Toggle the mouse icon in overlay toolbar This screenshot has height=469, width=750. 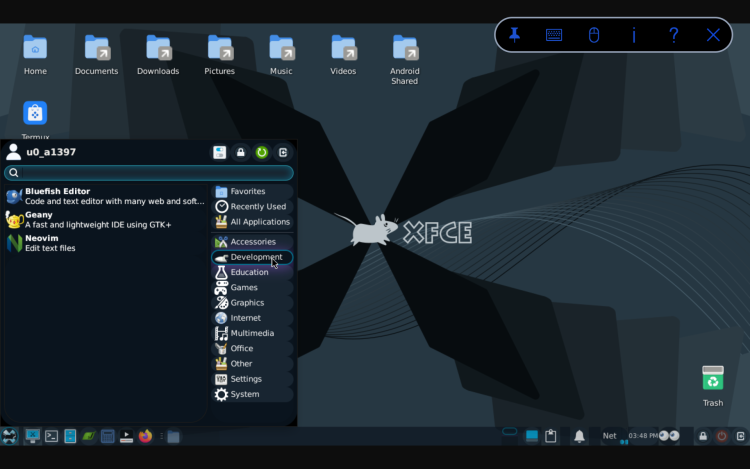pos(594,35)
